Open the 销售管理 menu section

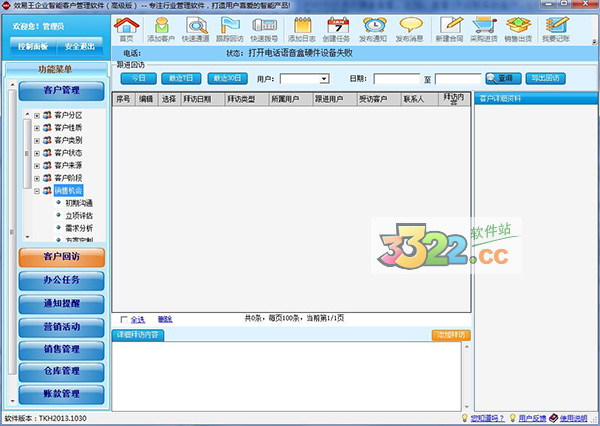62,349
